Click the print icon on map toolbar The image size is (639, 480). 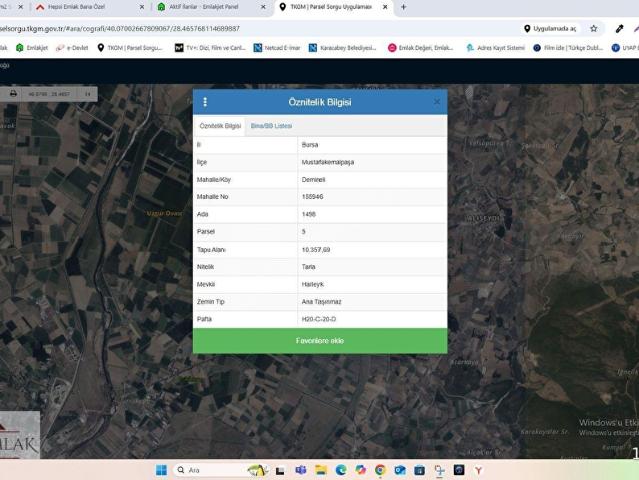tap(13, 93)
